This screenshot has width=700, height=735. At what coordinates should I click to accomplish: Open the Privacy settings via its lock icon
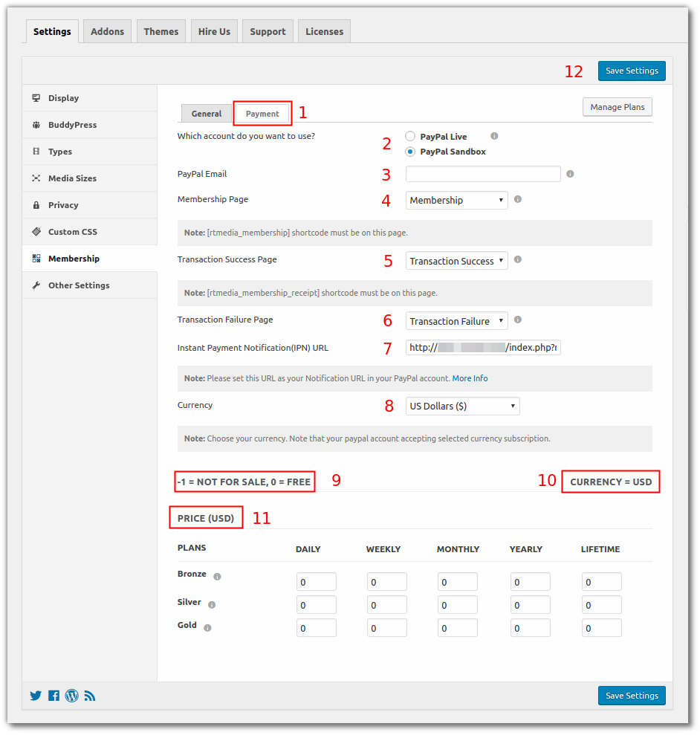click(36, 204)
